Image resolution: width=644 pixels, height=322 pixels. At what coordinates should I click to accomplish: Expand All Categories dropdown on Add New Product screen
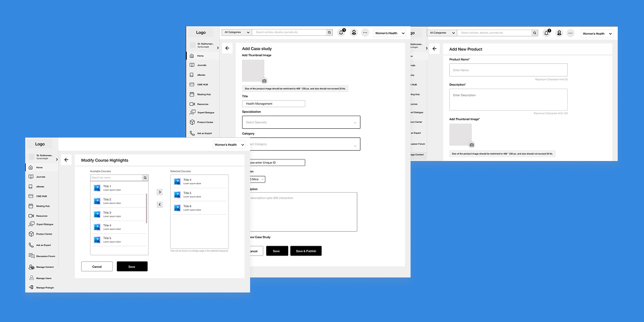442,33
